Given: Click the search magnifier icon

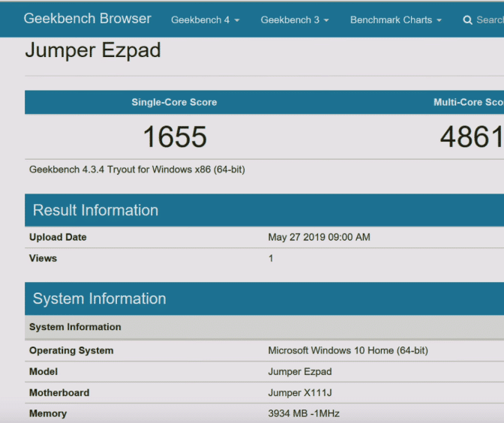Looking at the screenshot, I should (468, 20).
